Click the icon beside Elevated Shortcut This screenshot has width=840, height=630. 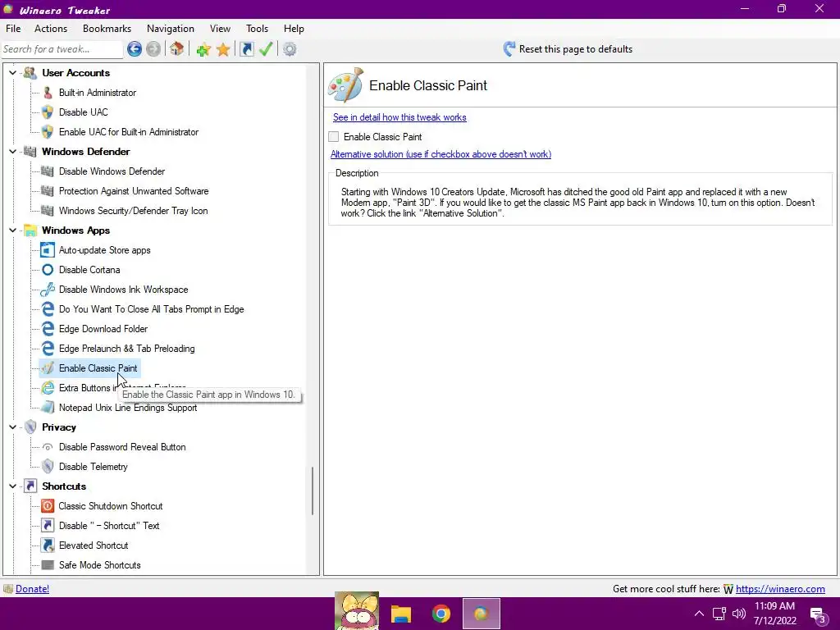(48, 546)
